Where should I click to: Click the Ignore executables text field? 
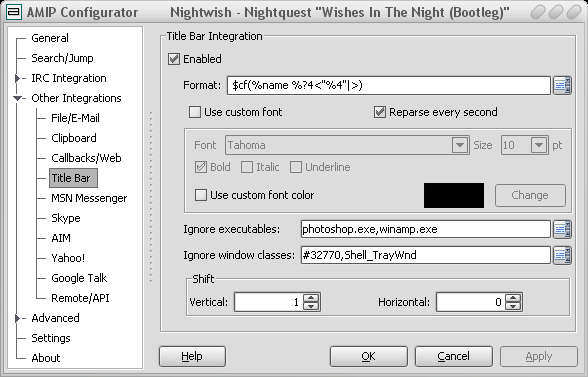tap(426, 229)
